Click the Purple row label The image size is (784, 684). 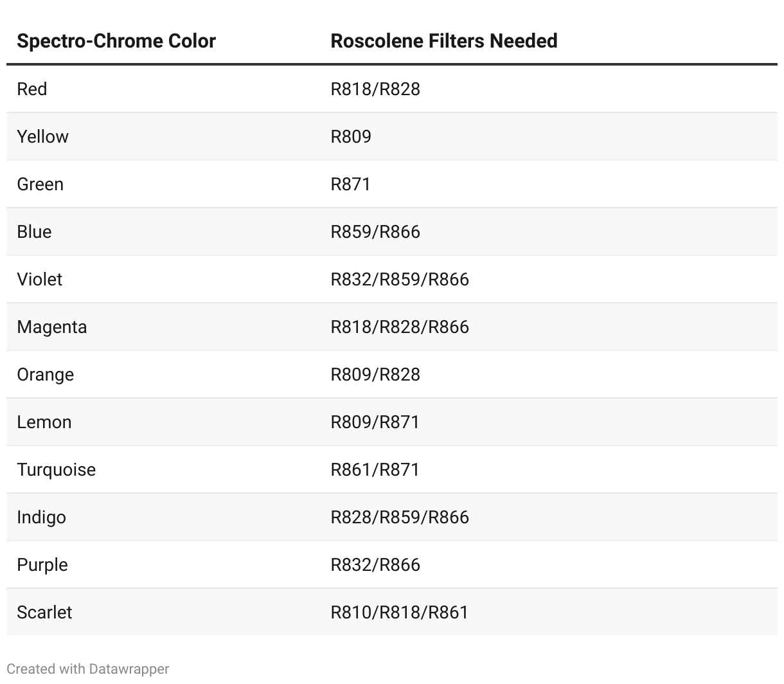click(42, 564)
